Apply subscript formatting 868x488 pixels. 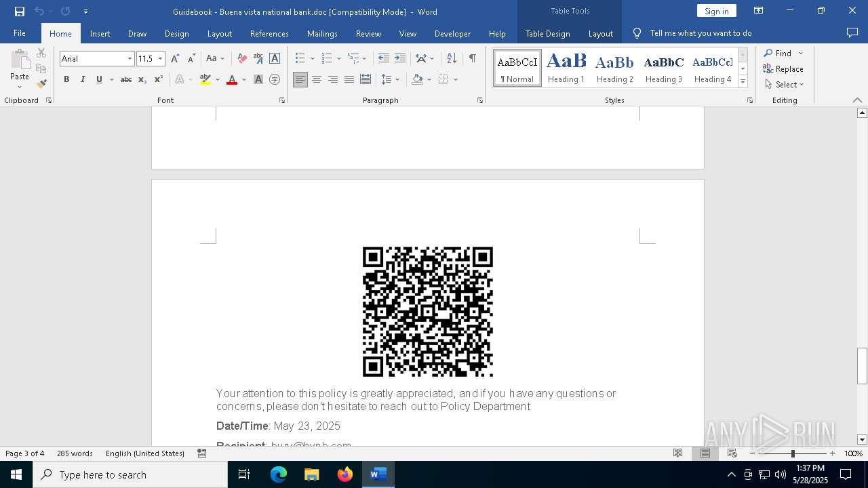click(142, 79)
